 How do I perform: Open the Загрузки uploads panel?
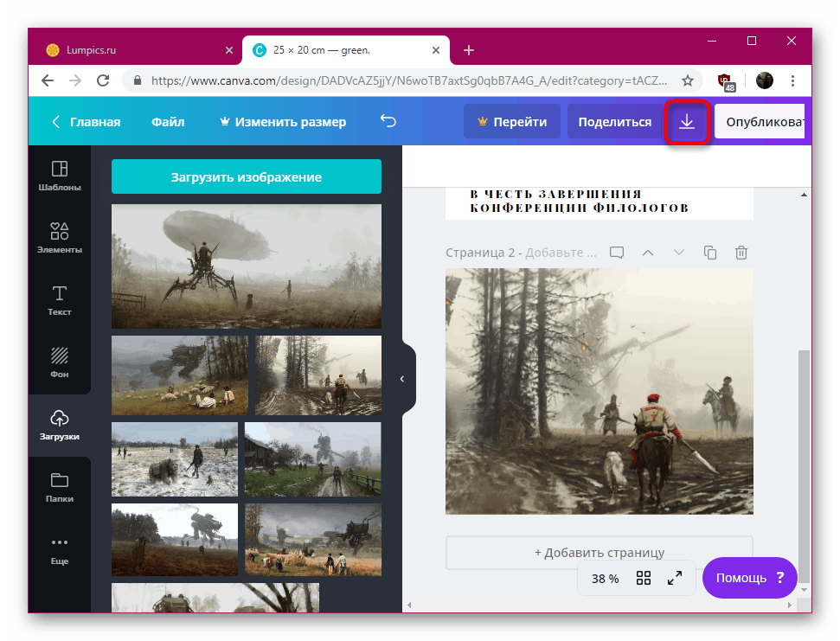tap(60, 426)
